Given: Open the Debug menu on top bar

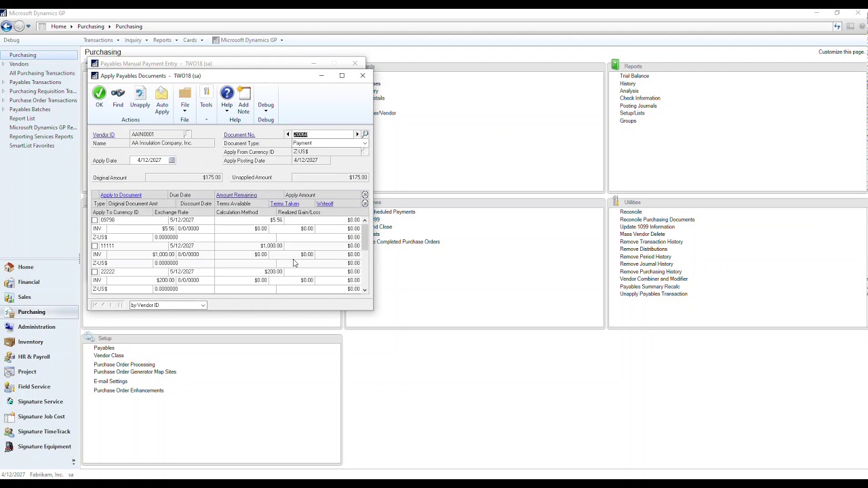Looking at the screenshot, I should (x=11, y=40).
